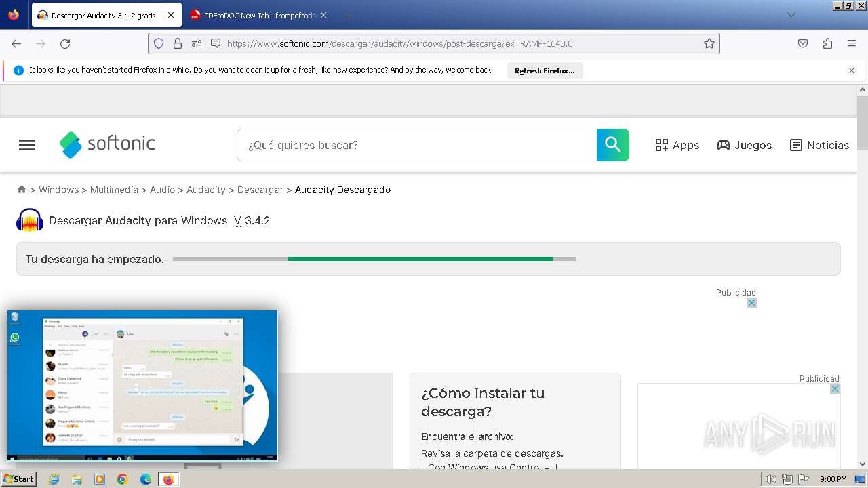Click the Tu descarga ha empezado text
The height and width of the screenshot is (488, 868).
click(94, 259)
